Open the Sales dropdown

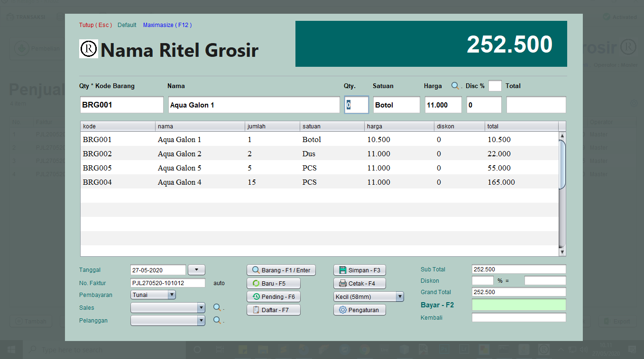[x=168, y=307]
